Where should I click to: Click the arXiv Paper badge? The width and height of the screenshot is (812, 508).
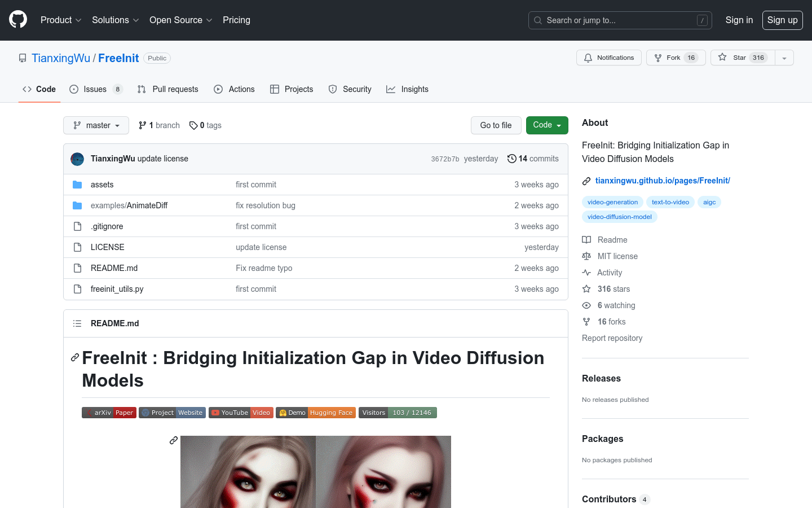109,413
